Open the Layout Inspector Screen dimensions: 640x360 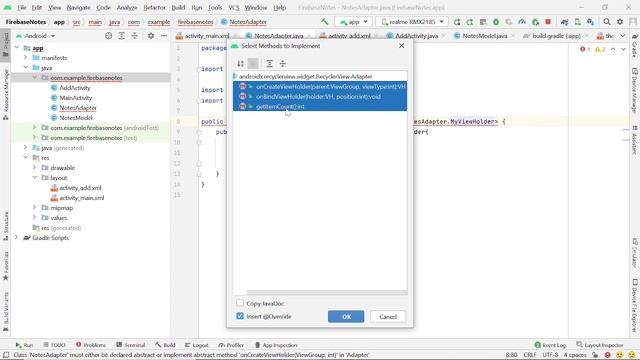point(600,345)
